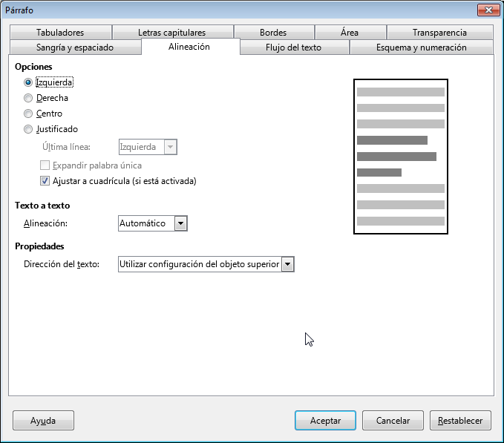Go to Esquema y numeración tab

pos(421,47)
